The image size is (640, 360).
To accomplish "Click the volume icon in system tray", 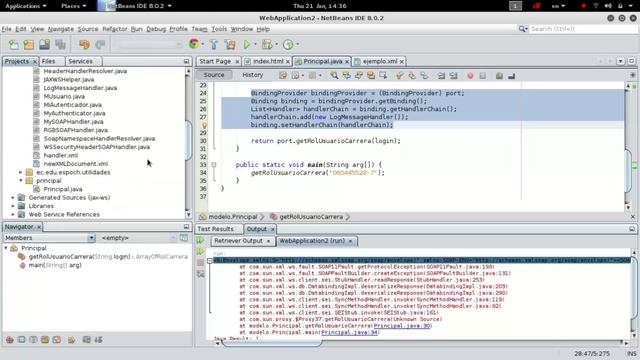I will [x=608, y=6].
